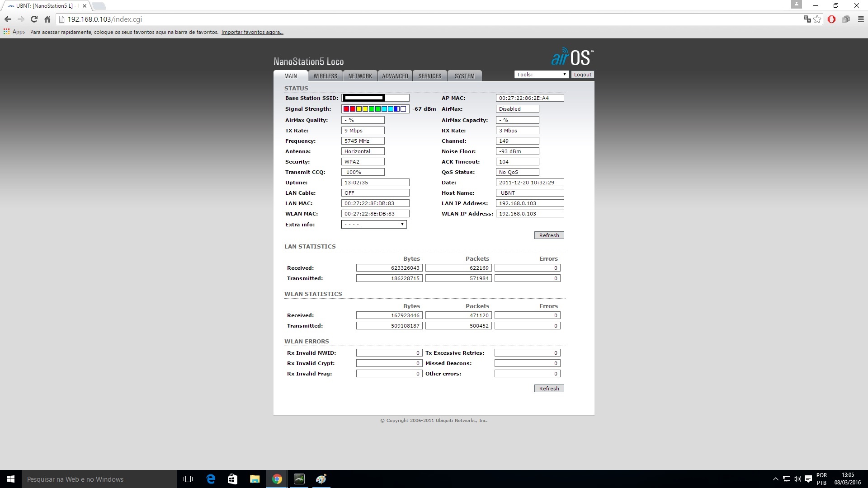Open the ADVANCED tab
The width and height of the screenshot is (868, 488).
395,76
